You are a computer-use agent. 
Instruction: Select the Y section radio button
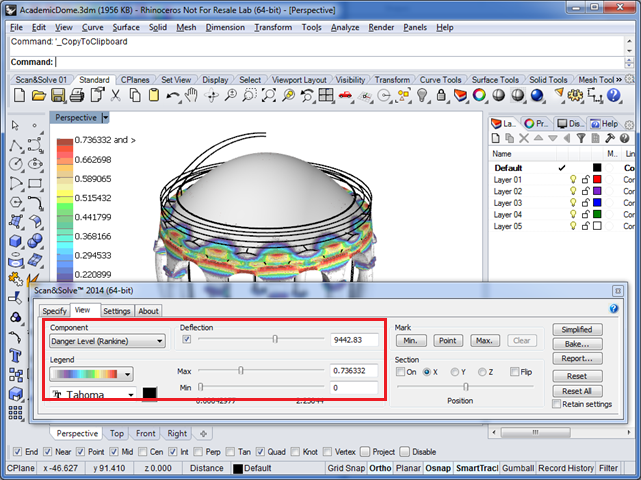pyautogui.click(x=455, y=372)
